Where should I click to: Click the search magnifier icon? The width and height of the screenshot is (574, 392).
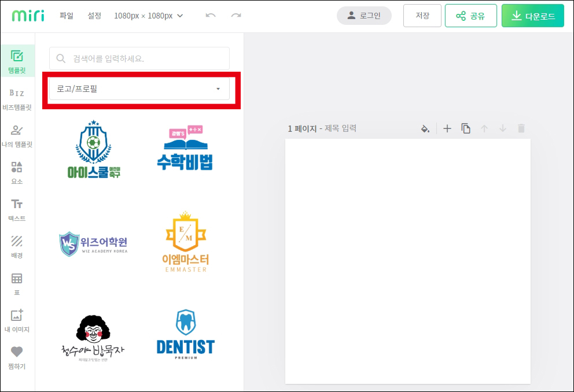pos(61,58)
